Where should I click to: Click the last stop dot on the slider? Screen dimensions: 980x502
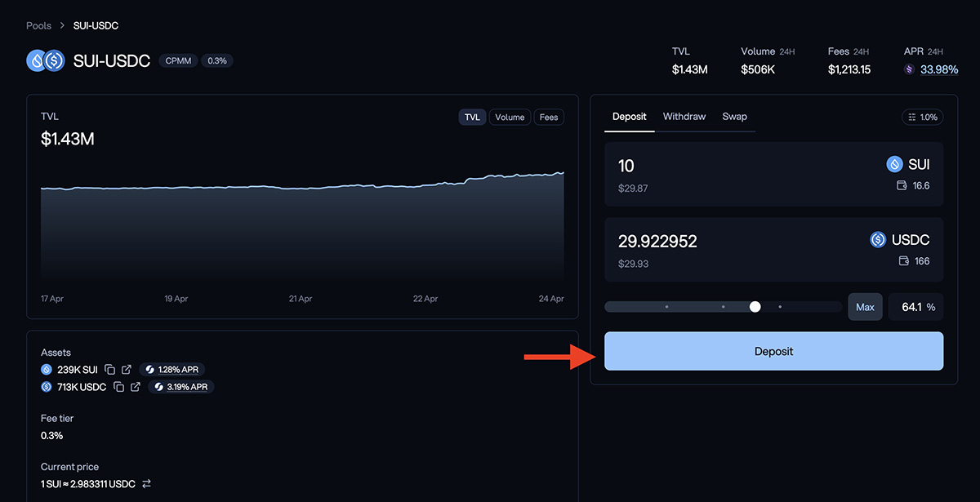pyautogui.click(x=780, y=307)
